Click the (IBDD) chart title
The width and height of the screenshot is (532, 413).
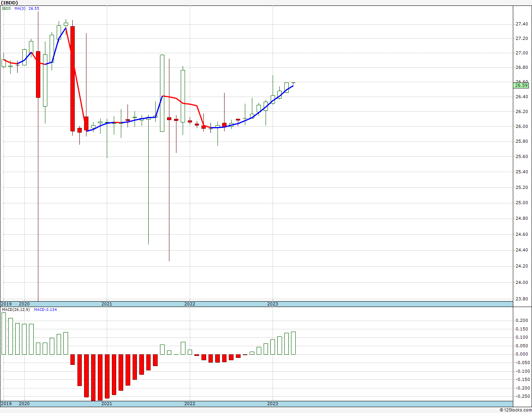(x=9, y=2)
